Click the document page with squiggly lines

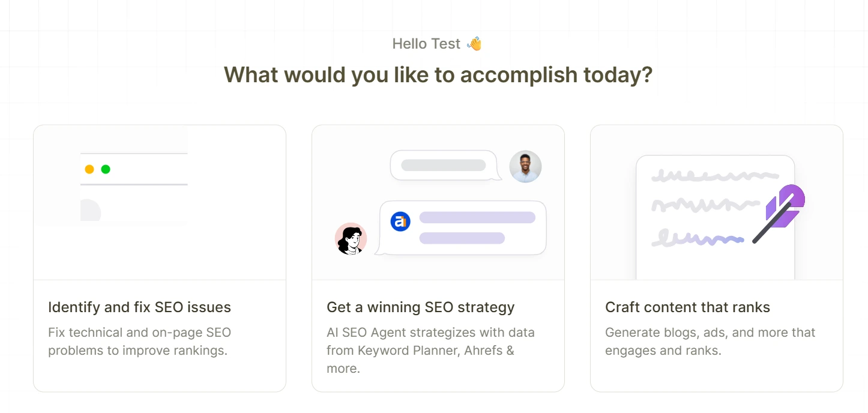coord(716,217)
